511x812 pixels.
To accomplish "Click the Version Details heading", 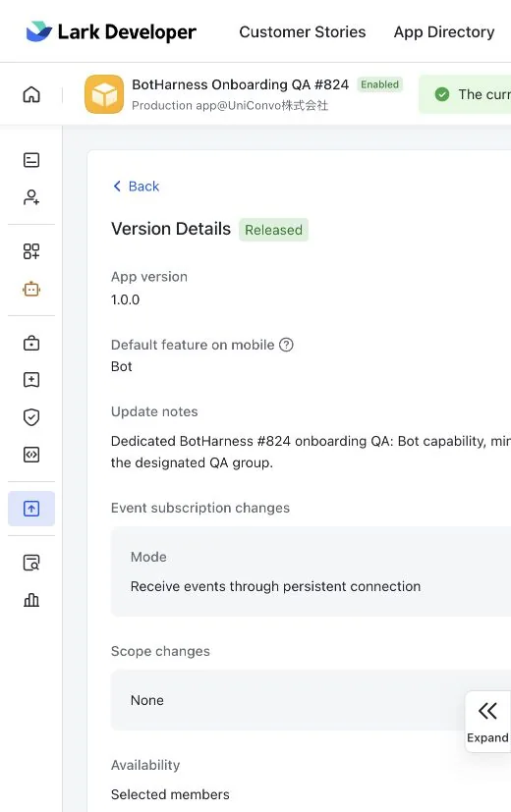I will (x=171, y=229).
